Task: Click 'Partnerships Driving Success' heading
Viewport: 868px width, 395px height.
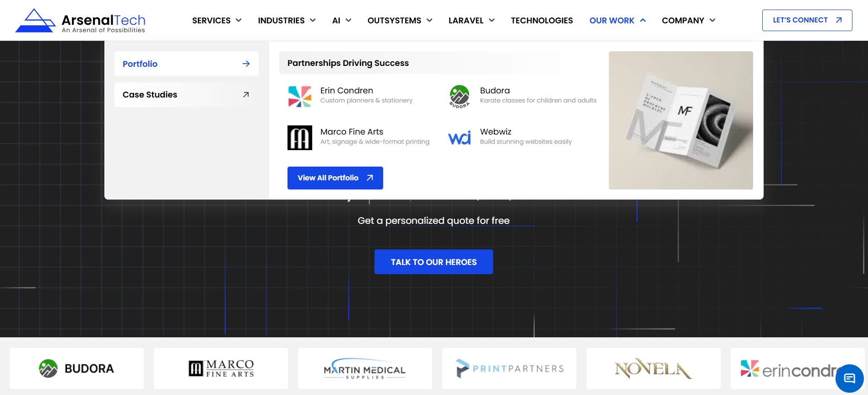Action: coord(348,63)
